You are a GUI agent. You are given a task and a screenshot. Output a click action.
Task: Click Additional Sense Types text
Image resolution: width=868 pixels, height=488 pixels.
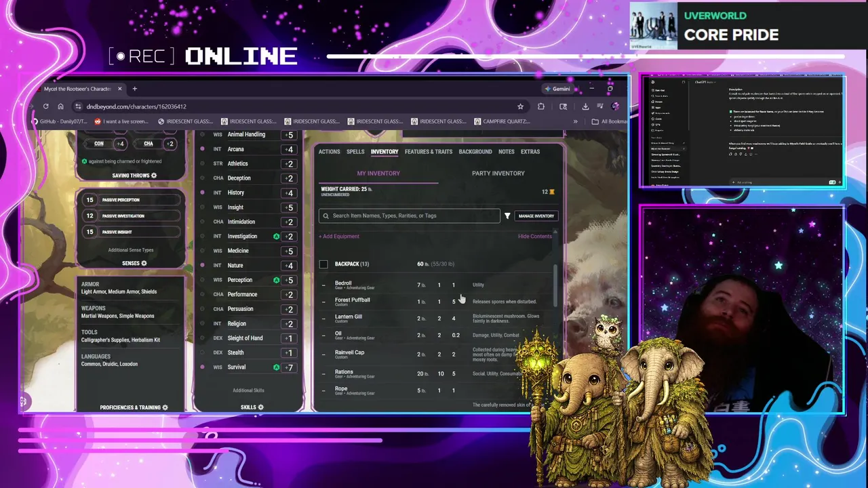click(x=131, y=250)
